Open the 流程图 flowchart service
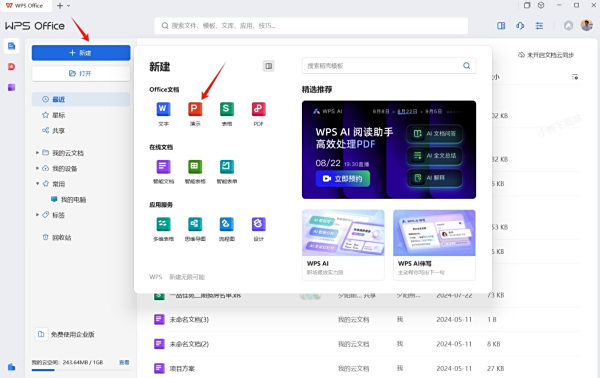Viewport: 600px width, 378px height. (x=227, y=229)
